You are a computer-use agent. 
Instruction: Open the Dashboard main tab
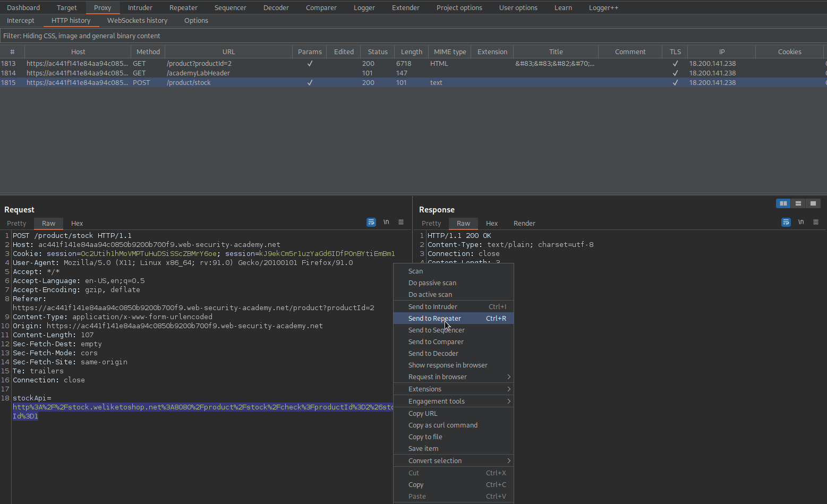pos(23,7)
